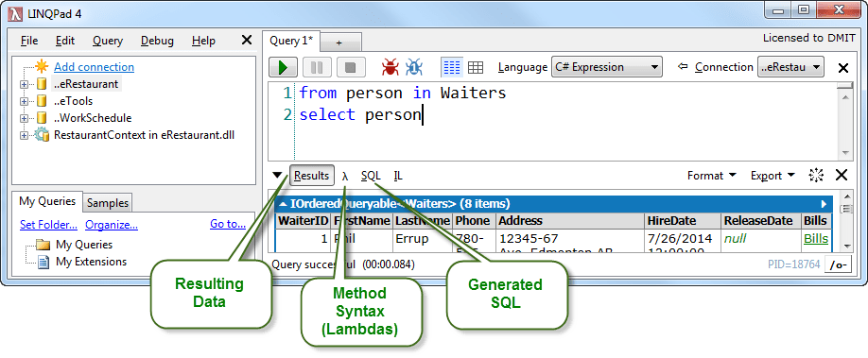Image resolution: width=868 pixels, height=358 pixels.
Task: Click the Phone column header
Action: pos(474,221)
